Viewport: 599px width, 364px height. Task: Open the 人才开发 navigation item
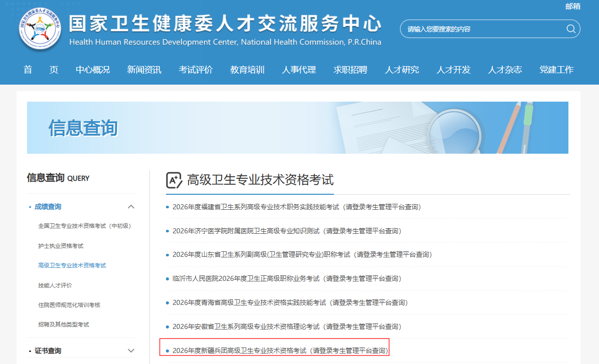pyautogui.click(x=454, y=70)
